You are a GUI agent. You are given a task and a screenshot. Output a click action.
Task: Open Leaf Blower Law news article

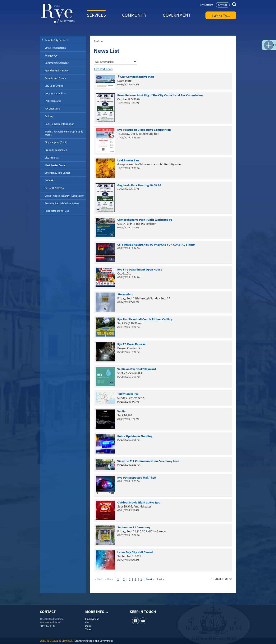[128, 160]
